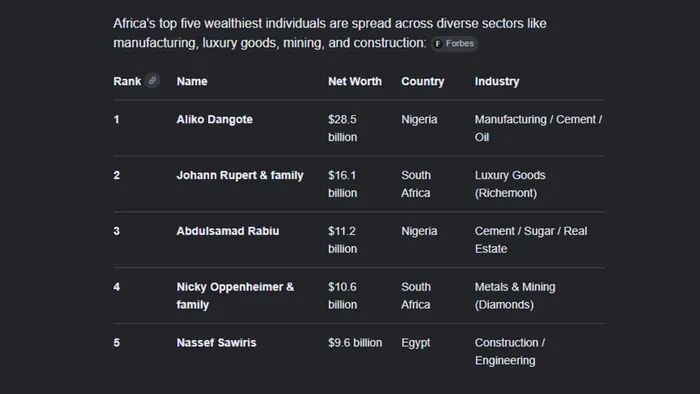Click South Africa in Nicky Oppenheimer's row
Screen dimensions: 700x394
coord(416,295)
